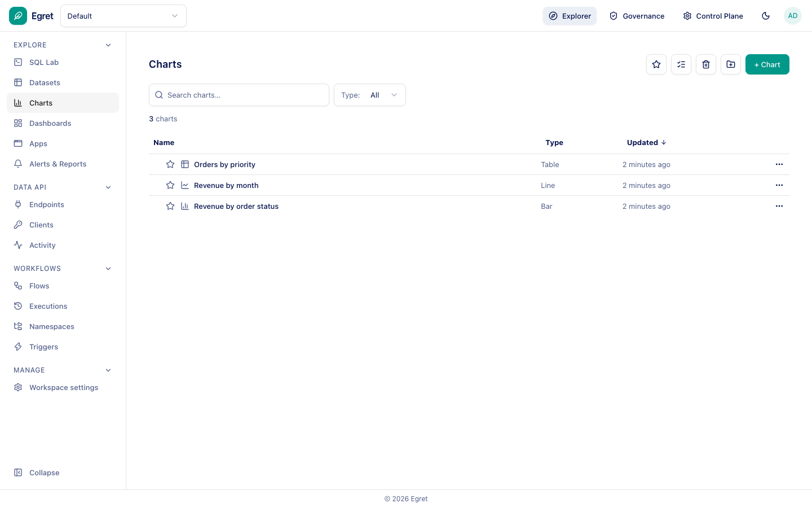Click the '3 charts' count text

163,119
